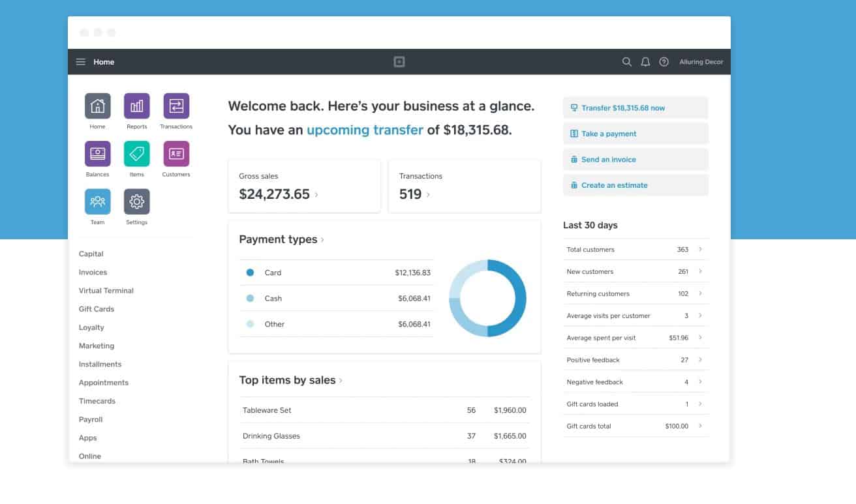Click the upcoming transfer link
The image size is (856, 504).
point(365,130)
